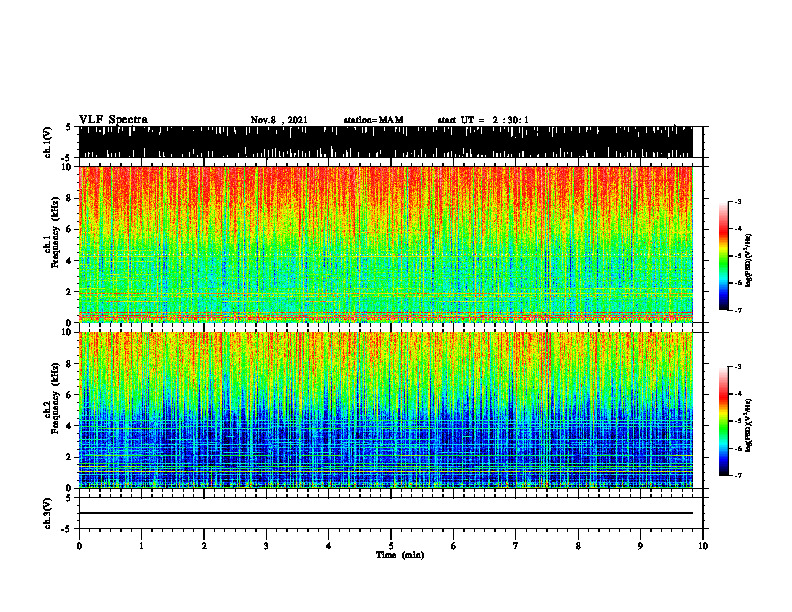Click time axis tick label "1"
The width and height of the screenshot is (792, 612).
tap(141, 546)
